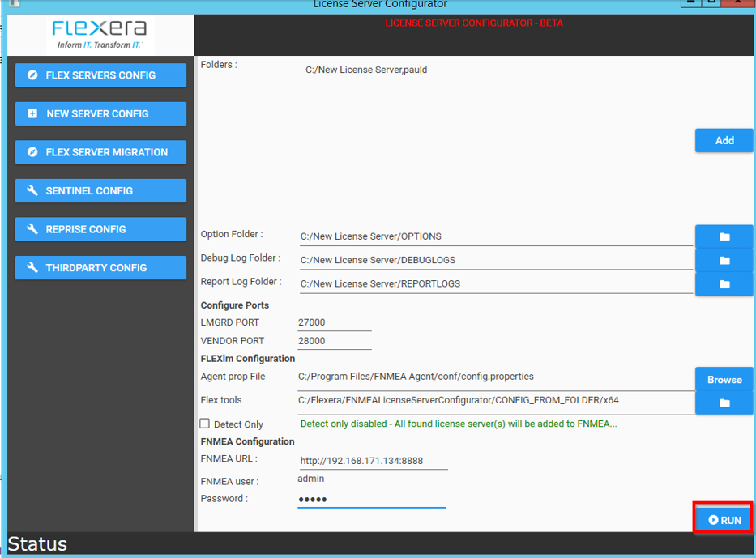Screen dimensions: 756x558
Task: Open SENTINEL CONFIG section
Action: click(x=100, y=191)
